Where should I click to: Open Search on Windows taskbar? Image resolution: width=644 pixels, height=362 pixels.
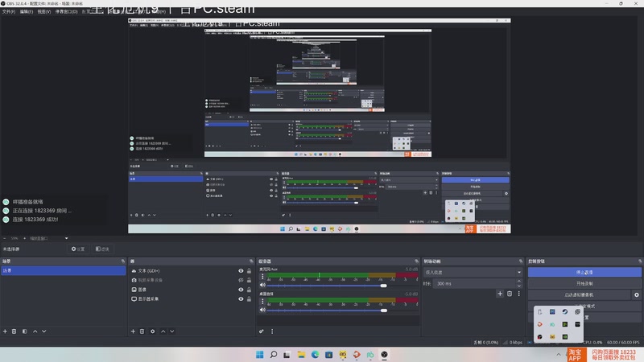click(274, 355)
